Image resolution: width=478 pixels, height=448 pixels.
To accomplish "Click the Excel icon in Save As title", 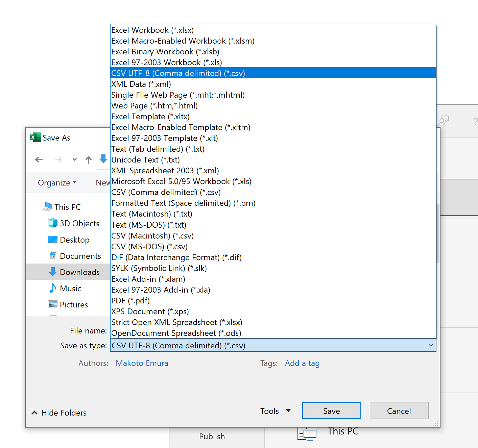I will [35, 137].
